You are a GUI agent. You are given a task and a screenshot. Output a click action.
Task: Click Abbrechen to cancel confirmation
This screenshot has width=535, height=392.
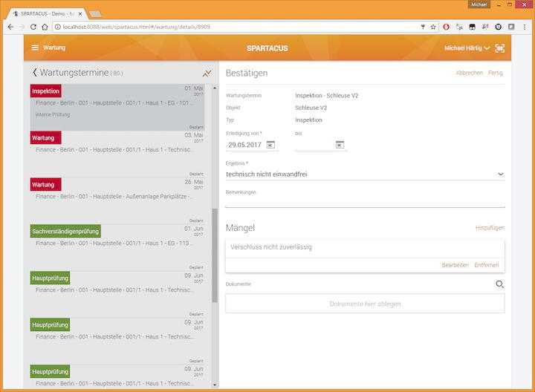click(x=469, y=73)
